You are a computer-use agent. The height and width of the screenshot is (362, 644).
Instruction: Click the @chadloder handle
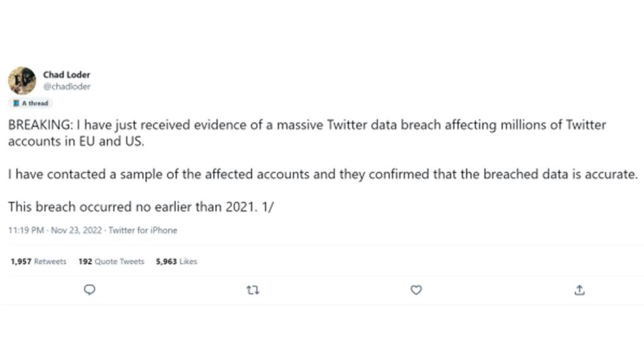67,86
